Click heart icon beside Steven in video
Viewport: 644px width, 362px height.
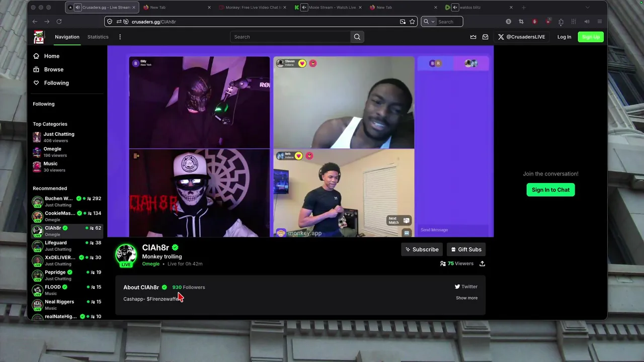tap(302, 63)
